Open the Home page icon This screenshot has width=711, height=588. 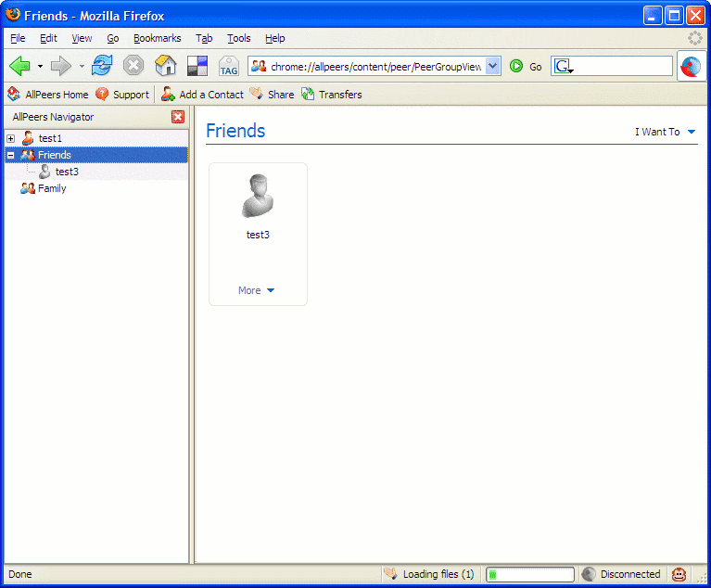[x=166, y=65]
